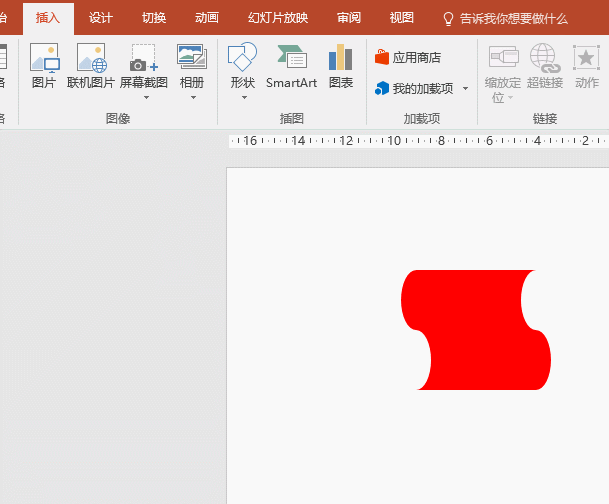This screenshot has width=609, height=504.
Task: Click the 相册 photo album icon
Action: click(x=192, y=57)
